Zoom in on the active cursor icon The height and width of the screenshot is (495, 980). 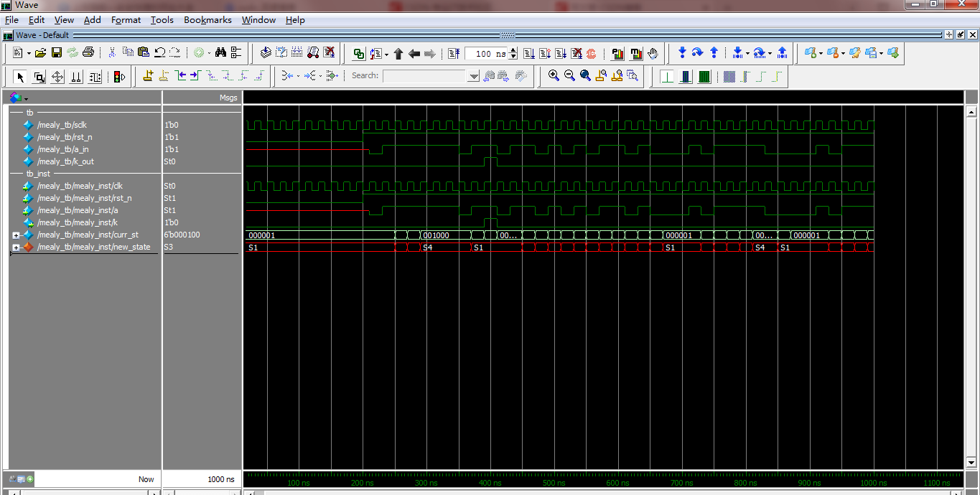[601, 75]
